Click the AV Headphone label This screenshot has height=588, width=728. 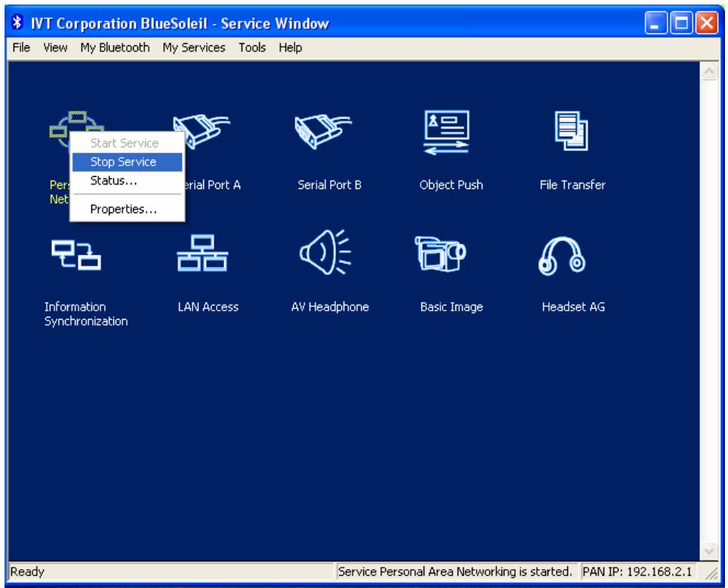[x=330, y=307]
